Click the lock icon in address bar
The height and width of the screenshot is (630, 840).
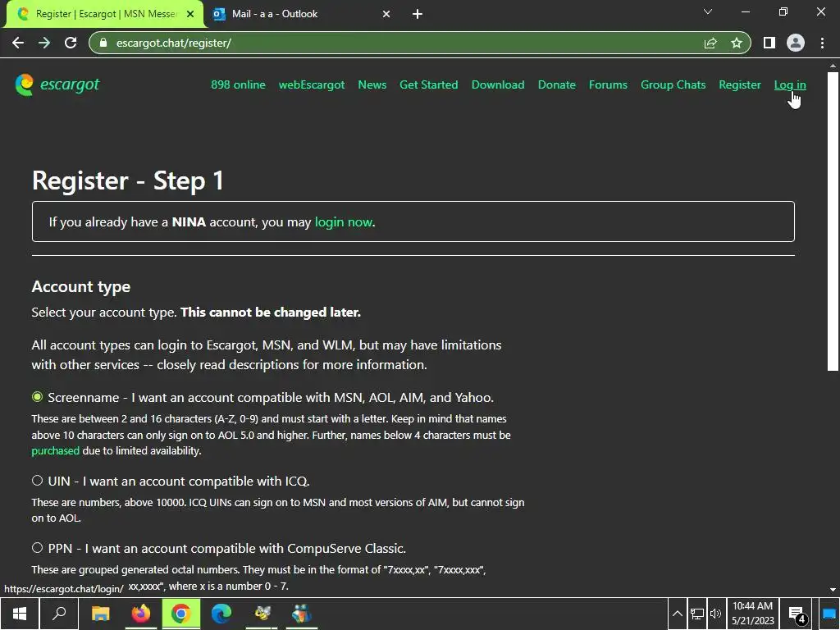click(103, 43)
